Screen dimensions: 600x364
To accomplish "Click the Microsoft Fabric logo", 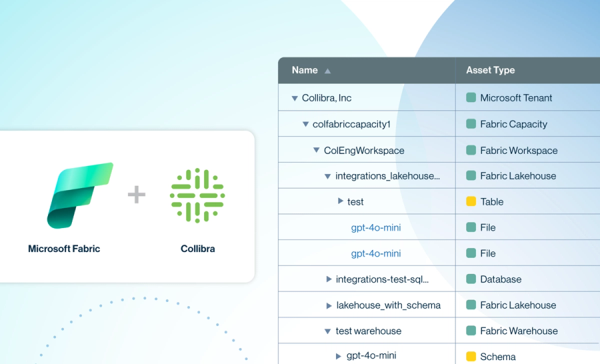I will point(80,195).
